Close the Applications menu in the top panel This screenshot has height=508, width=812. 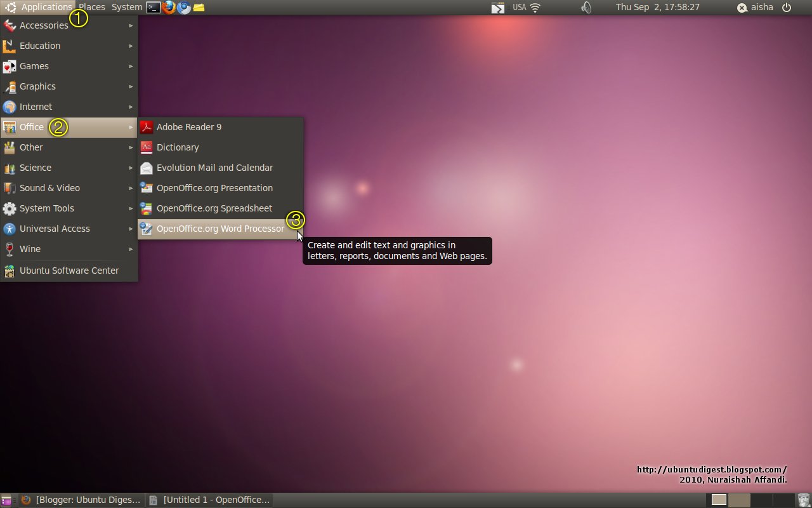(x=39, y=8)
